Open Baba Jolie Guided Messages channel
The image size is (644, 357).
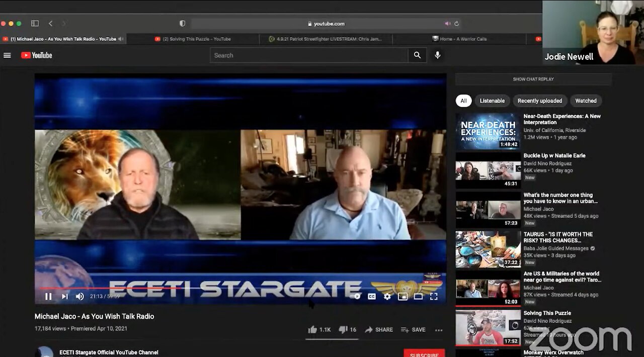tap(556, 248)
